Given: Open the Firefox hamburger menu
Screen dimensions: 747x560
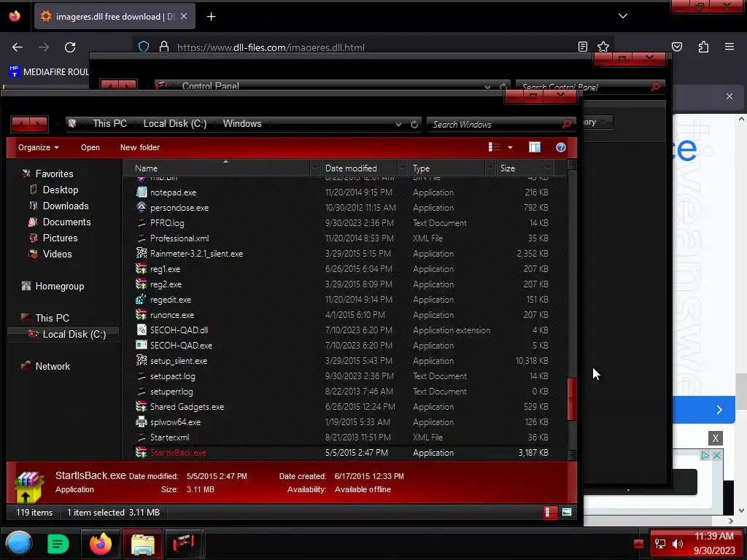Looking at the screenshot, I should point(729,47).
